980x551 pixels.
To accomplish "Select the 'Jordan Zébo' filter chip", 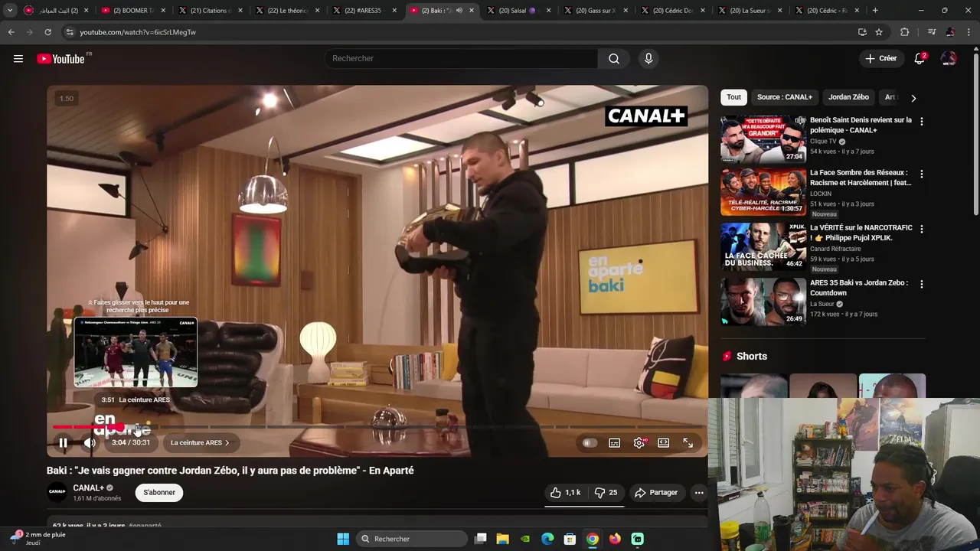I will coord(848,97).
